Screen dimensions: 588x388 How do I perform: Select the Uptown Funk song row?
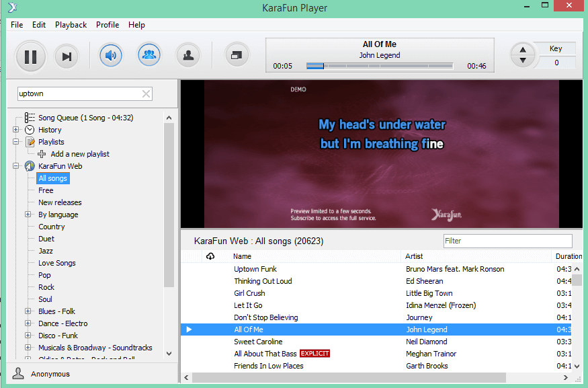[376, 269]
